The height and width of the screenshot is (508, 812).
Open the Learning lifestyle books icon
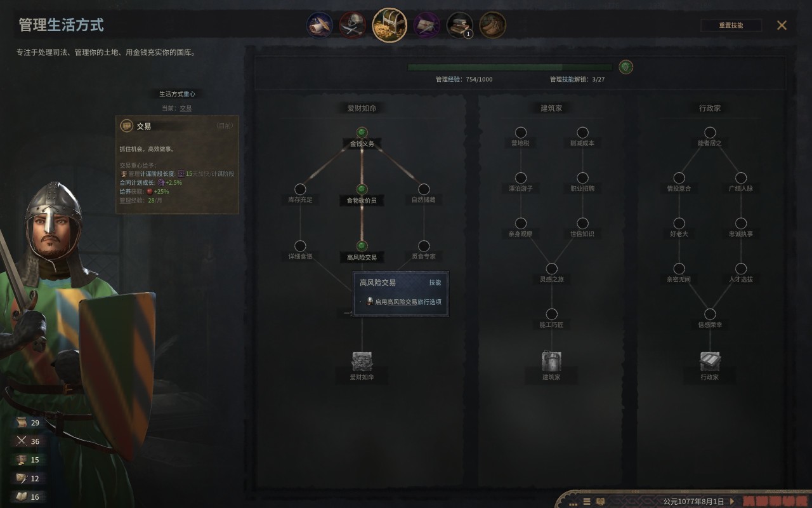coord(460,25)
